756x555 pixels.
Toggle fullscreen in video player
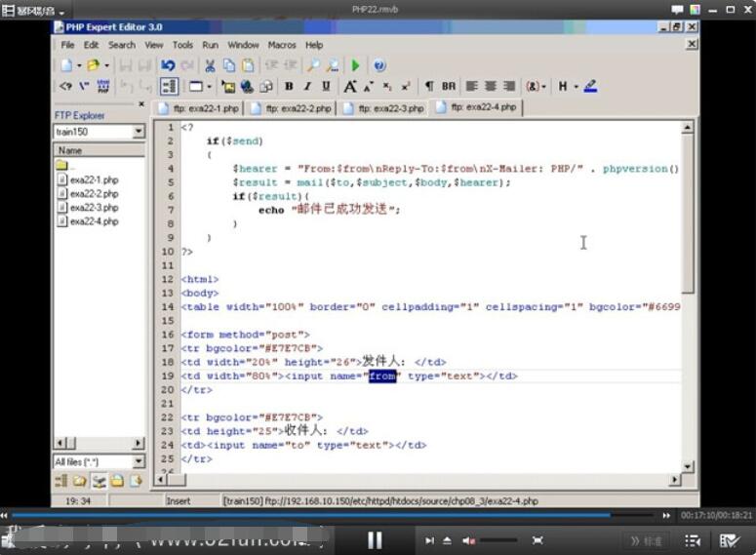pyautogui.click(x=537, y=540)
